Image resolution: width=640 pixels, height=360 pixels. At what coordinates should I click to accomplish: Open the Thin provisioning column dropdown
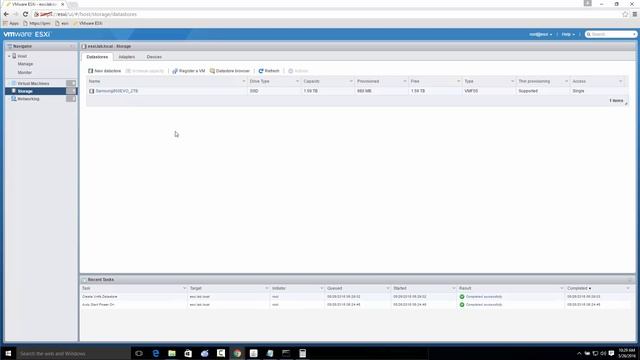pyautogui.click(x=566, y=81)
